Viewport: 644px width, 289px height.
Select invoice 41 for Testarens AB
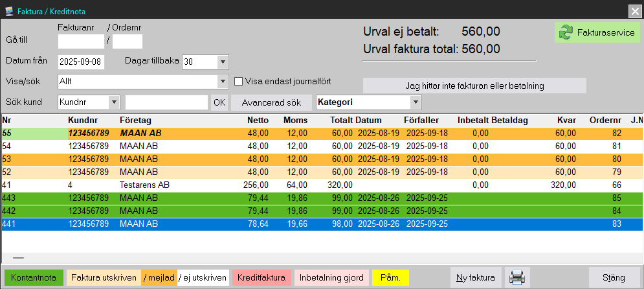[322, 185]
